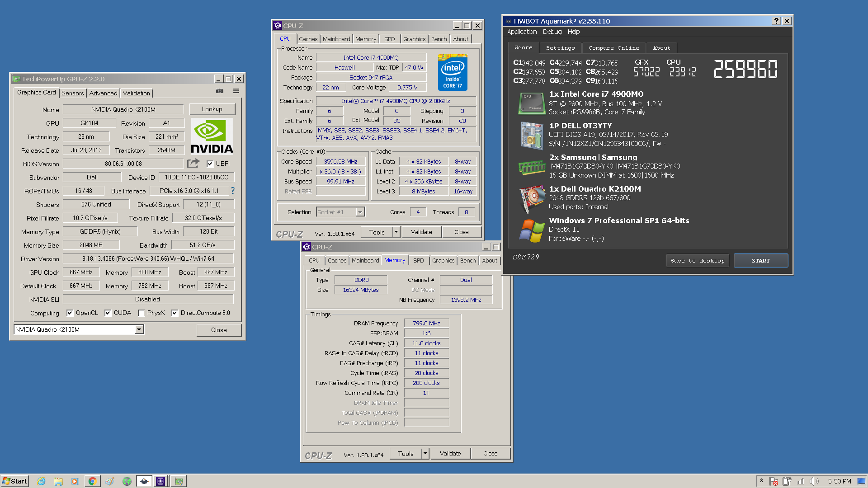This screenshot has height=488, width=868.
Task: Open Internet Explorer from taskbar
Action: [41, 481]
